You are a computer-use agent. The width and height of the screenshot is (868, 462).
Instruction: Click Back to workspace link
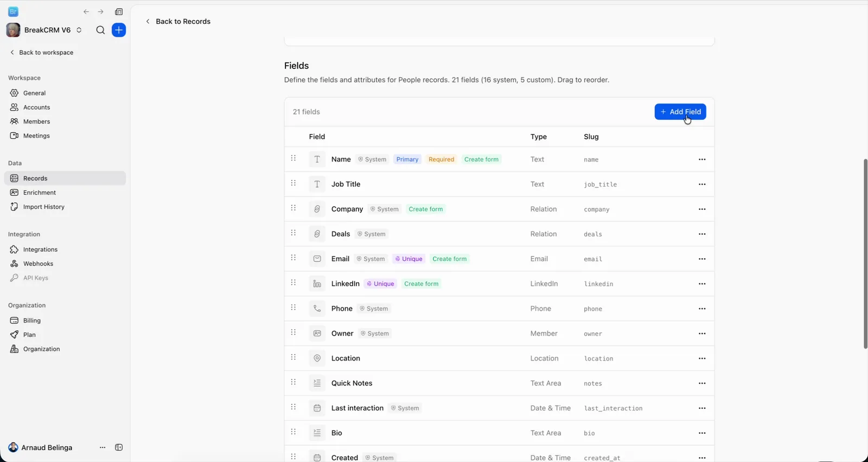pyautogui.click(x=42, y=53)
